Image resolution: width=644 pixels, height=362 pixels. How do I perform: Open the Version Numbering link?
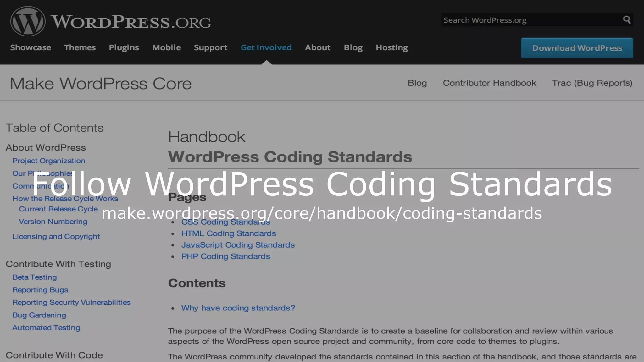[53, 222]
